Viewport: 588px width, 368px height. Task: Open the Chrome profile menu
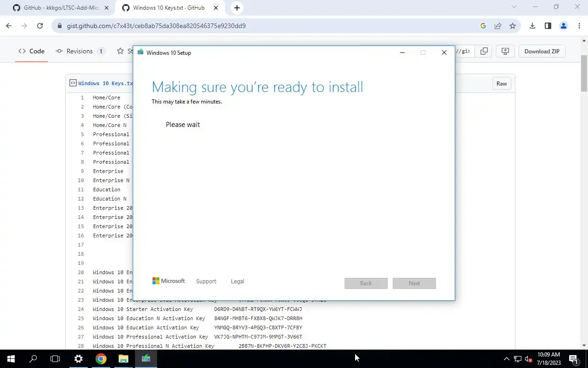(564, 26)
